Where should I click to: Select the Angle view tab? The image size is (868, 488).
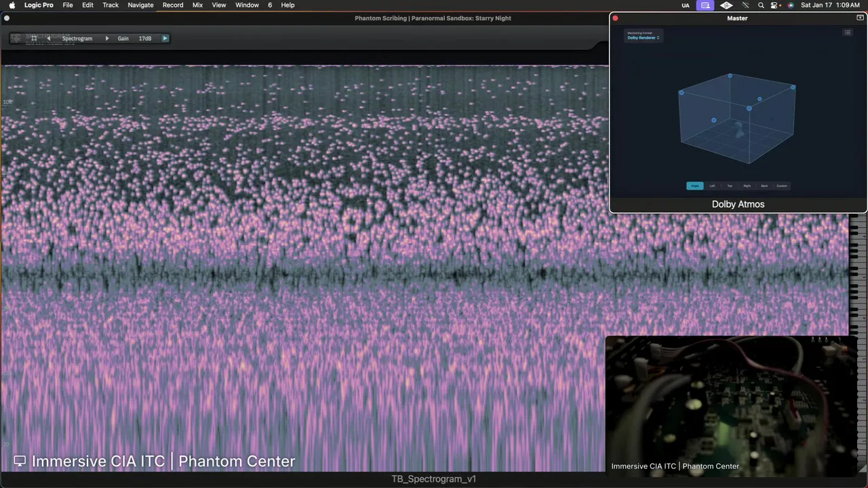694,186
